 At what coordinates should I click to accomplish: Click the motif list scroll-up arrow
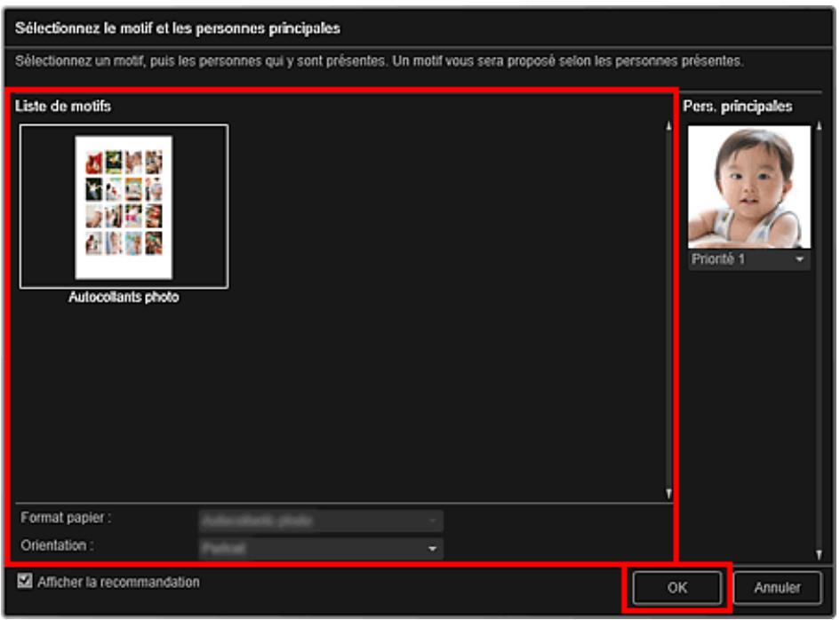click(x=668, y=126)
